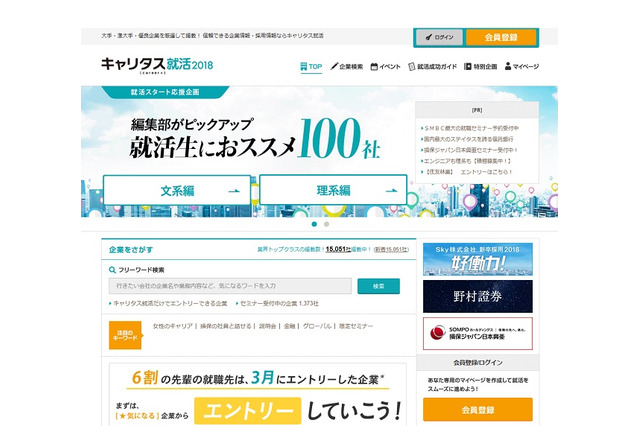
Task: Select the first carousel dot
Action: pos(314,224)
